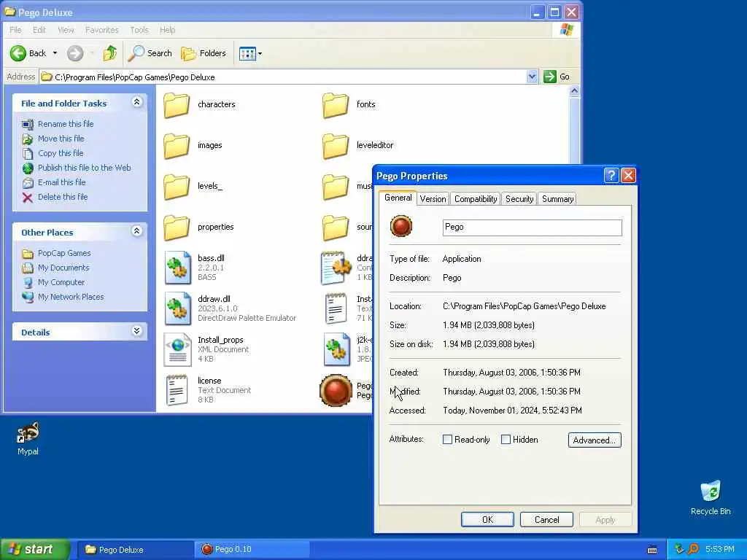The width and height of the screenshot is (747, 560).
Task: Go to PopCap Games in Other Places
Action: coord(64,253)
